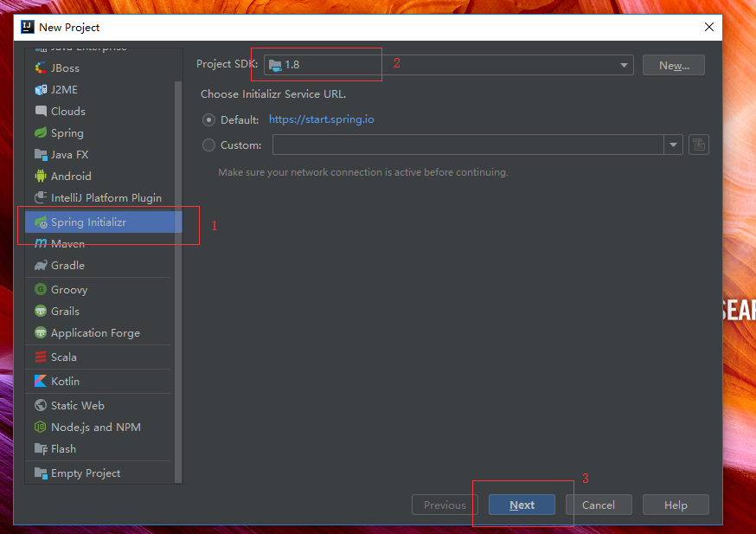The height and width of the screenshot is (534, 756).
Task: Click the Empty Project folder icon
Action: 41,473
